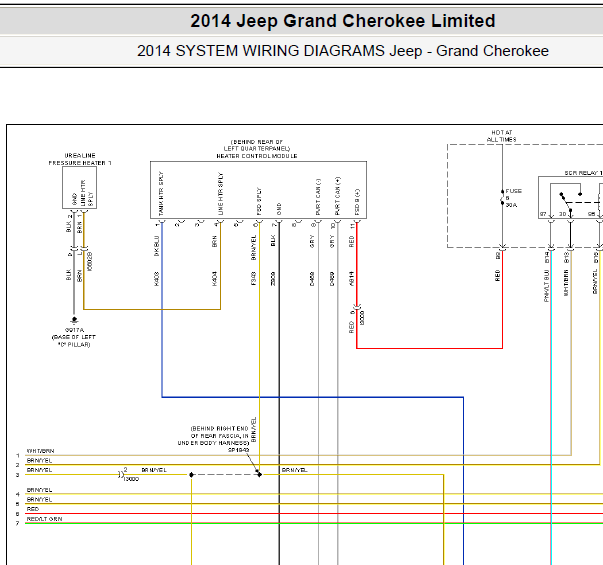The height and width of the screenshot is (565, 603).
Task: Click the 'PWRT CAN (-)' pin label
Action: point(318,197)
